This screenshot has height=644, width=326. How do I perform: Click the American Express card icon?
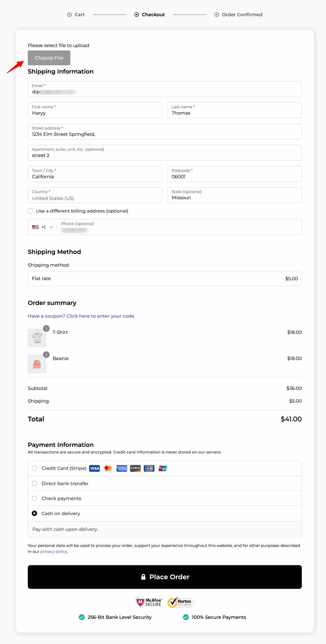(x=122, y=468)
